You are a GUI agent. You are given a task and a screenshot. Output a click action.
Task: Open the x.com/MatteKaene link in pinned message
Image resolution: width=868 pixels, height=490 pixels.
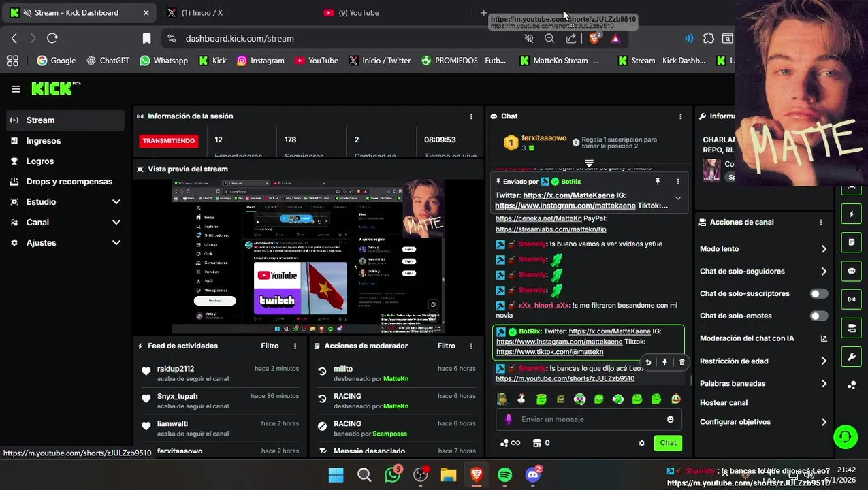point(568,195)
